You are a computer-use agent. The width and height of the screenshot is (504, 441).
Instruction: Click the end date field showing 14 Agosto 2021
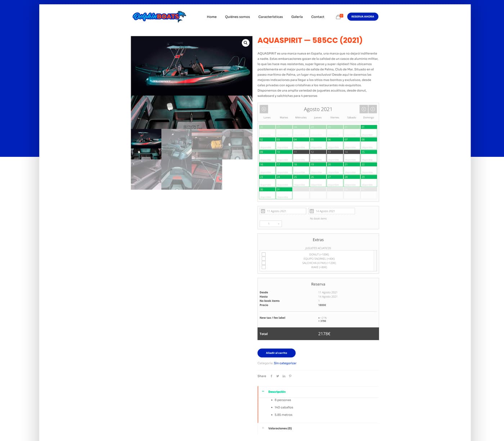(x=332, y=211)
